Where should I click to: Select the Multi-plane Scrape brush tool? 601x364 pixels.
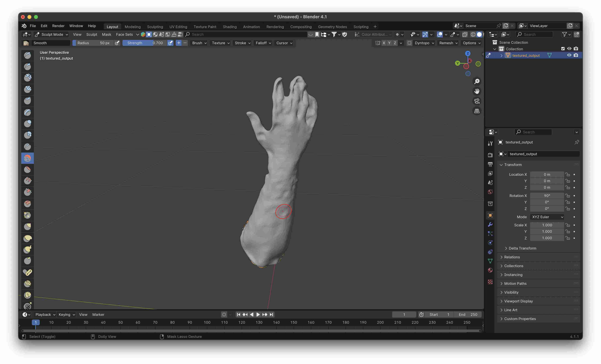click(x=27, y=204)
